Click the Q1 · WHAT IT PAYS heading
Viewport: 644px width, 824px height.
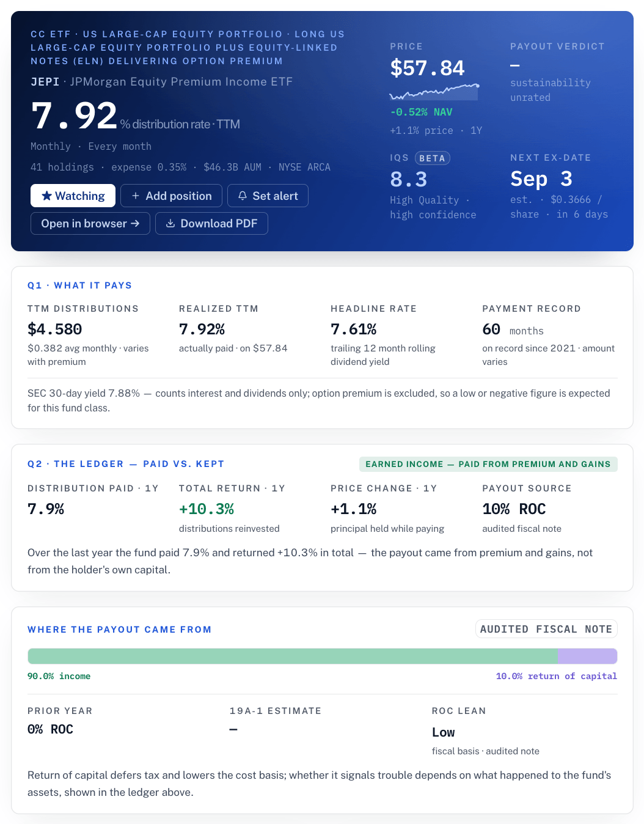[79, 285]
